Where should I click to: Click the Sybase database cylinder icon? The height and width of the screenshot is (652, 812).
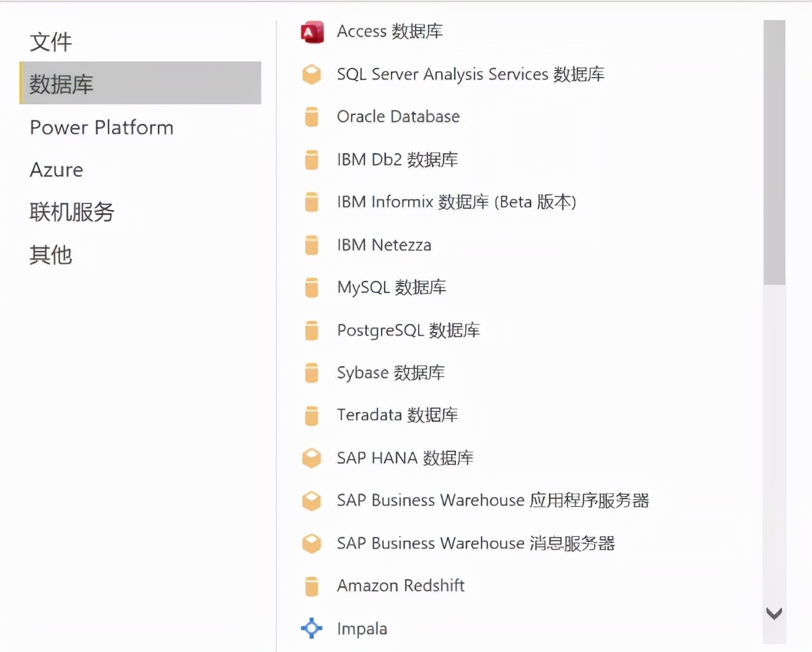point(312,373)
